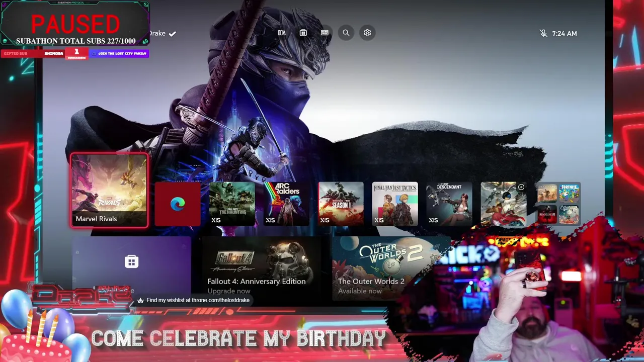
Task: Launch the Final Fantasy Tactics tile
Action: (395, 204)
